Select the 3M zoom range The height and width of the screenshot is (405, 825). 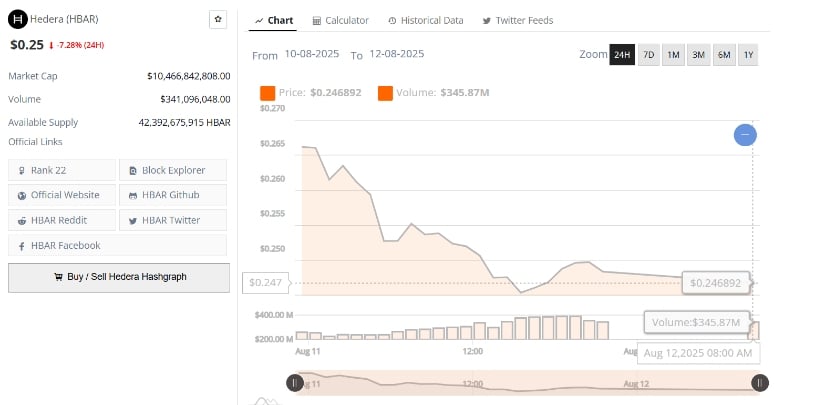click(698, 55)
